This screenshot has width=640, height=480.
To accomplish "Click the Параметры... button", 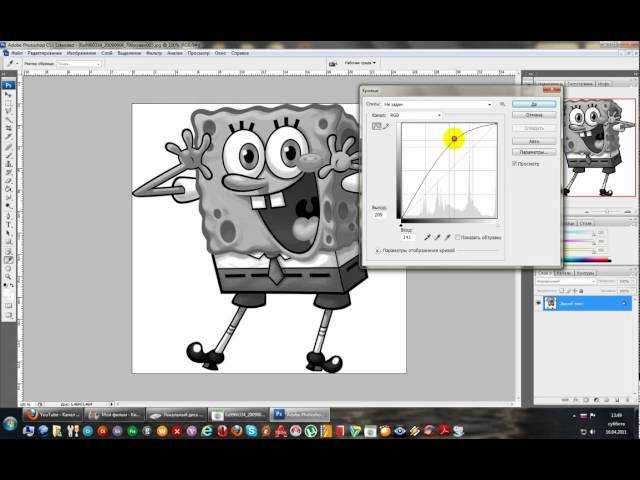I will tap(534, 152).
